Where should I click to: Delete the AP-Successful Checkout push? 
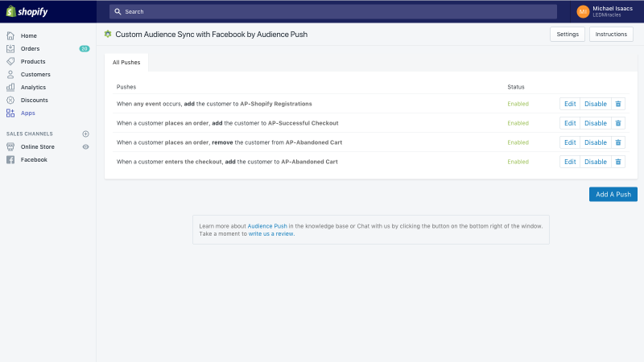[618, 123]
